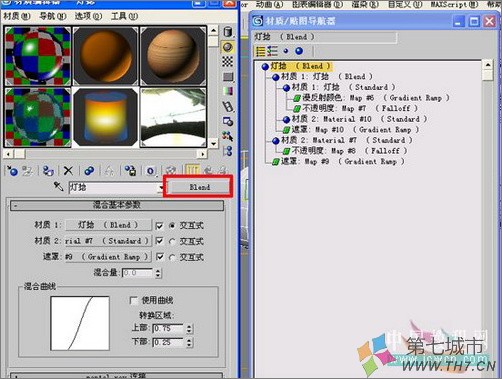Assign Material to Selection icon
Screen dimensions: 502x379
48,171
